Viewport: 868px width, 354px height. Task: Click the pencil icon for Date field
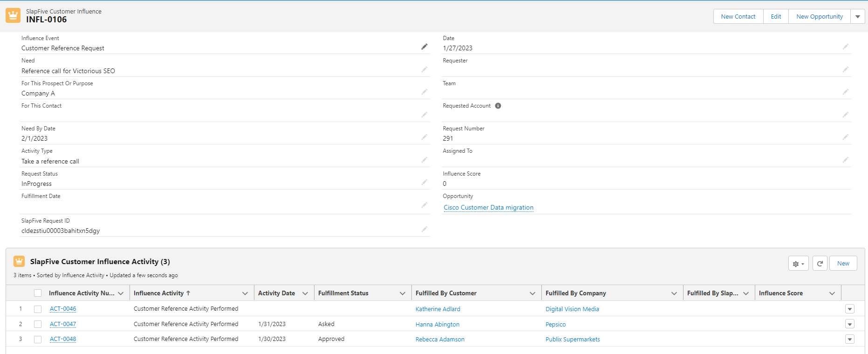click(845, 47)
